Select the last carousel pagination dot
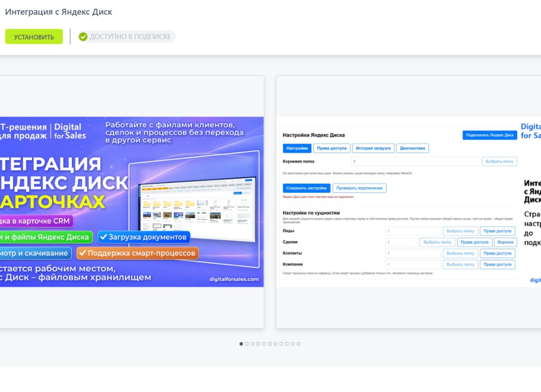This screenshot has width=541, height=392. (298, 344)
